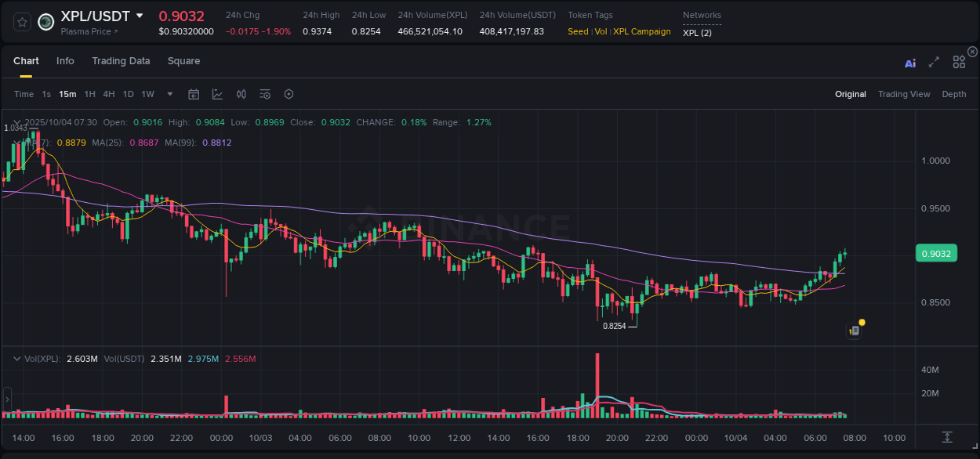This screenshot has width=980, height=459.
Task: Launch the Ai chart analysis
Action: 910,63
